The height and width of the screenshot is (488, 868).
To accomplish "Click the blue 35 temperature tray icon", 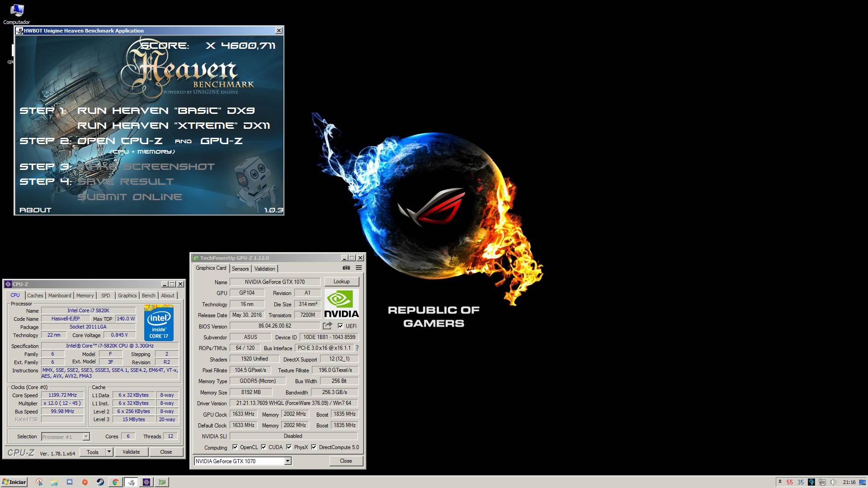I will point(801,482).
